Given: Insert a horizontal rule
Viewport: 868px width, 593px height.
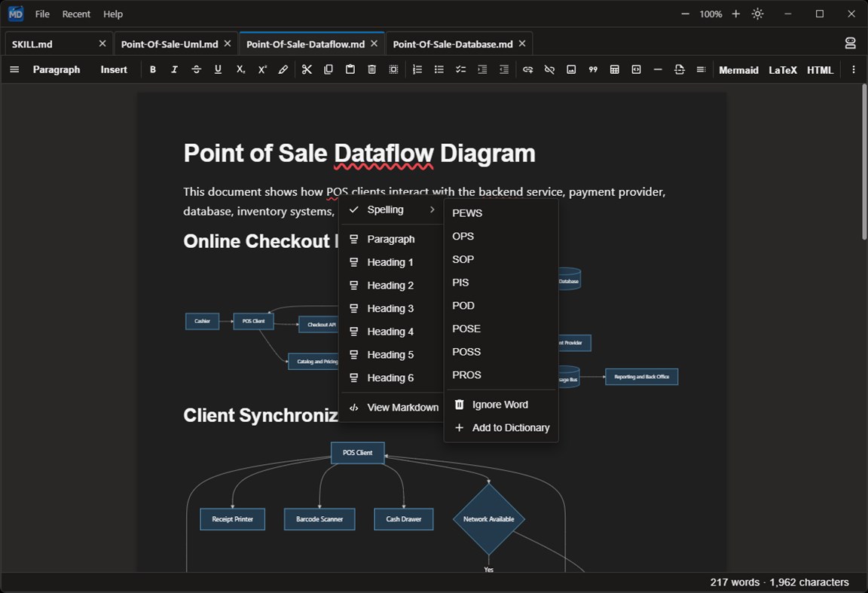Looking at the screenshot, I should point(658,69).
